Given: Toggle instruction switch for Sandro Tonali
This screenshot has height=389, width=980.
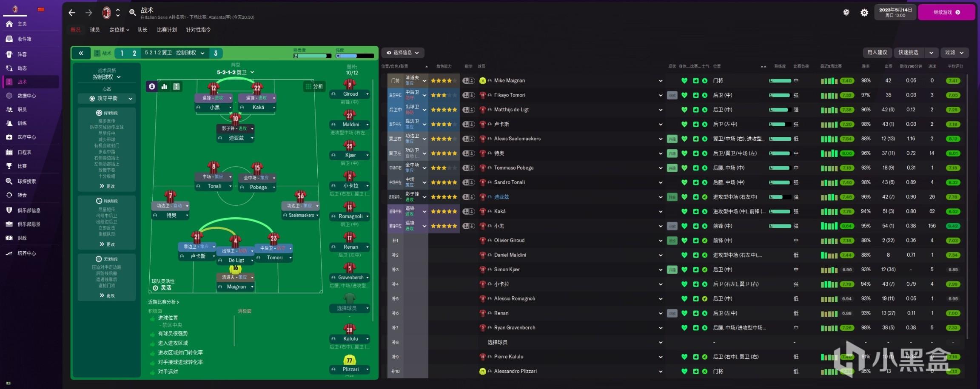Looking at the screenshot, I should click(x=468, y=182).
